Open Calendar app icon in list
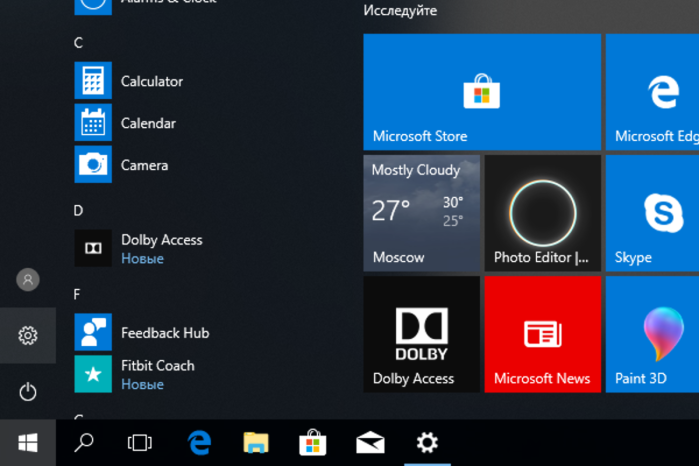This screenshot has width=699, height=466. (x=93, y=122)
